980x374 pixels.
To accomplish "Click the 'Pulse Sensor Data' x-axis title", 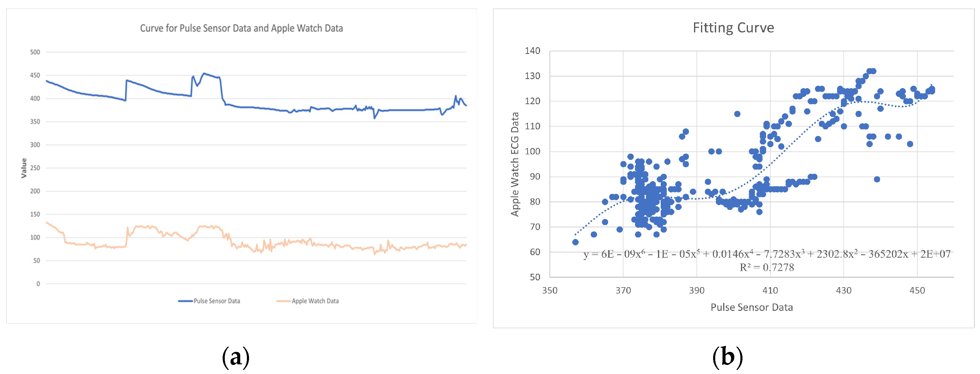I will (751, 307).
